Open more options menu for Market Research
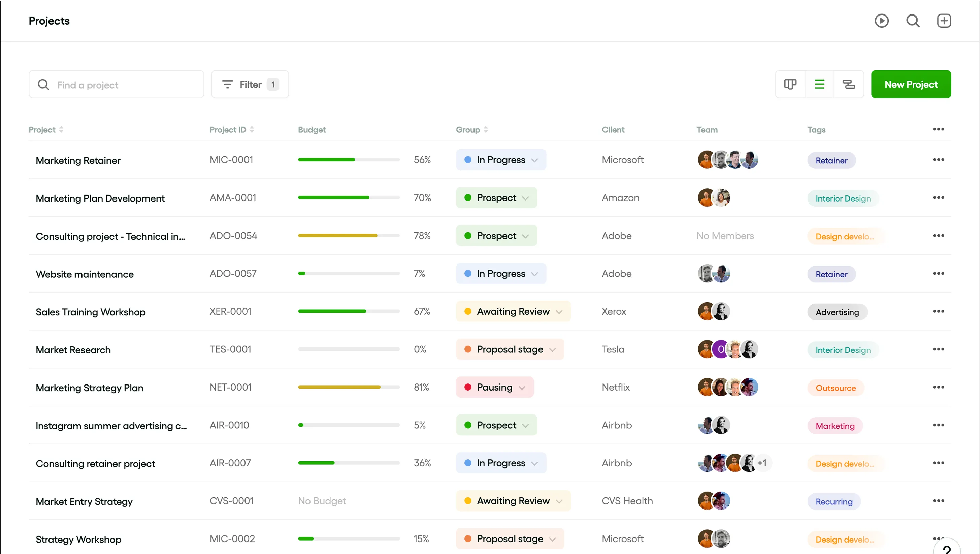Image resolution: width=980 pixels, height=554 pixels. tap(938, 349)
